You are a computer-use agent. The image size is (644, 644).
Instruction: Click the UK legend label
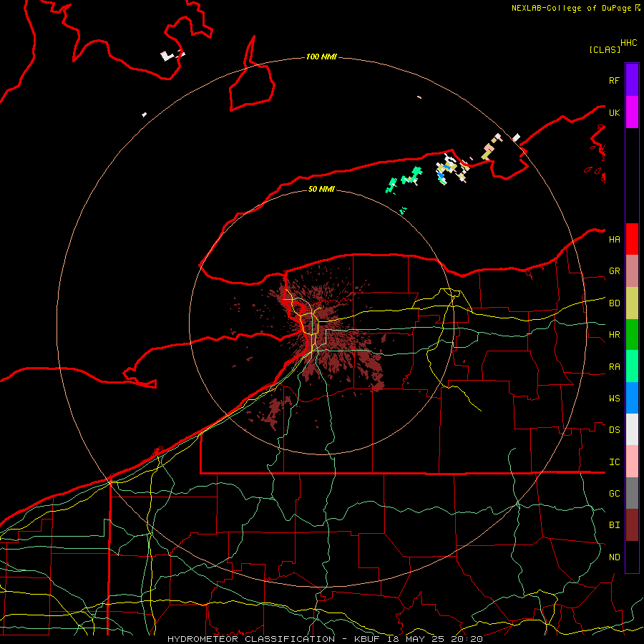[x=614, y=112]
